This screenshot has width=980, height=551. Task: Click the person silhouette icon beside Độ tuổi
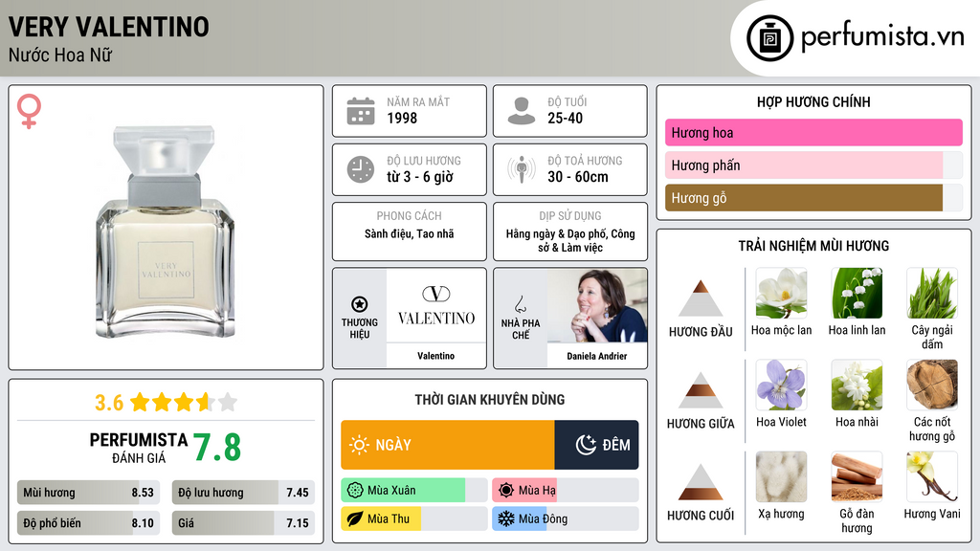pyautogui.click(x=522, y=111)
